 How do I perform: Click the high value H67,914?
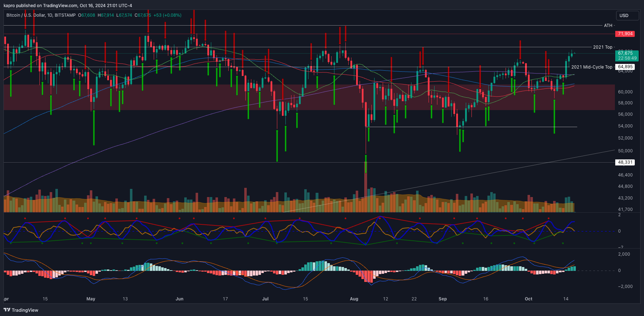point(106,15)
